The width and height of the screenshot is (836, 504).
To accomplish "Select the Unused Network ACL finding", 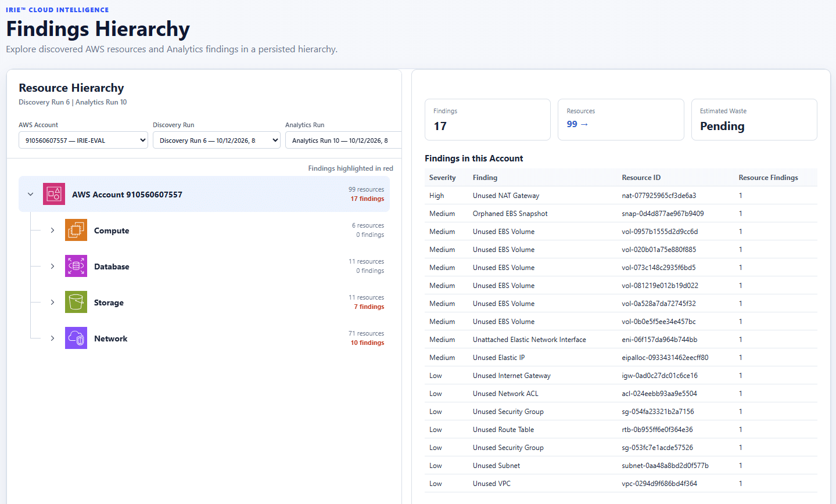I will tap(620, 394).
